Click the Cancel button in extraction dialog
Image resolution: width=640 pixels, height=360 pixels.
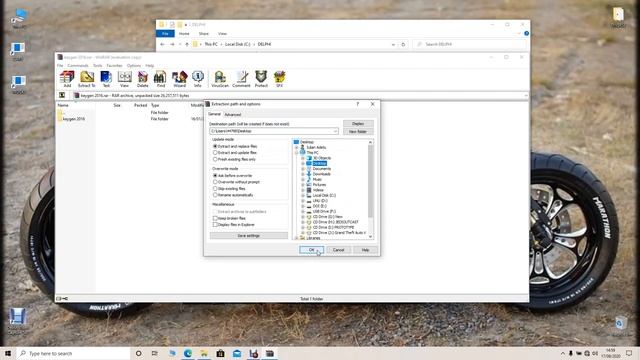338,250
